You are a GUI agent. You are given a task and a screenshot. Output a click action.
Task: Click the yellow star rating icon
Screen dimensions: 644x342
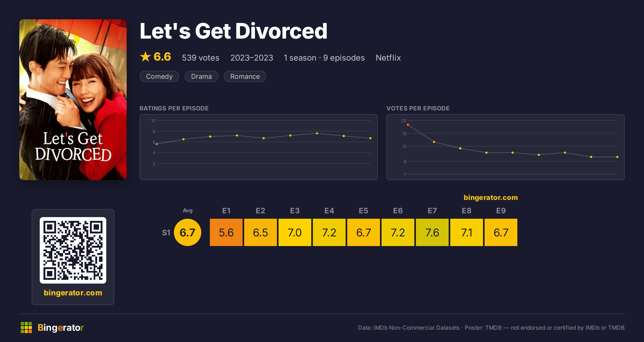click(145, 57)
